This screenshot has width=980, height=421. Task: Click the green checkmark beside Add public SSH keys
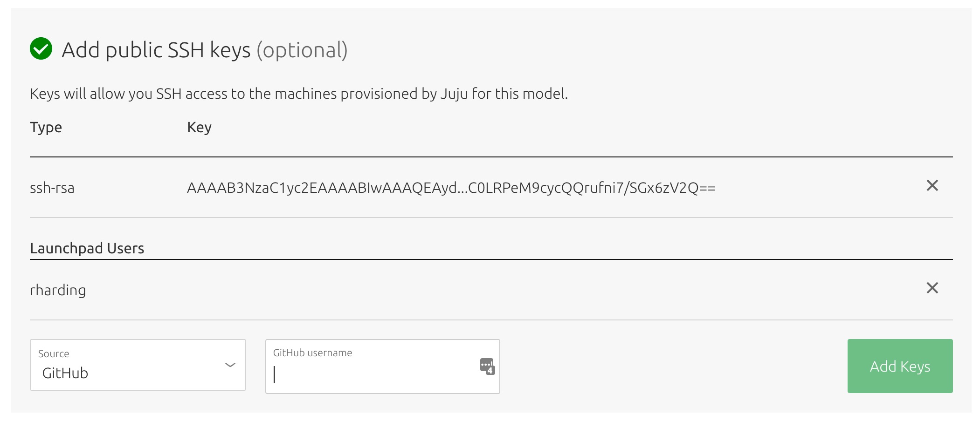(42, 49)
